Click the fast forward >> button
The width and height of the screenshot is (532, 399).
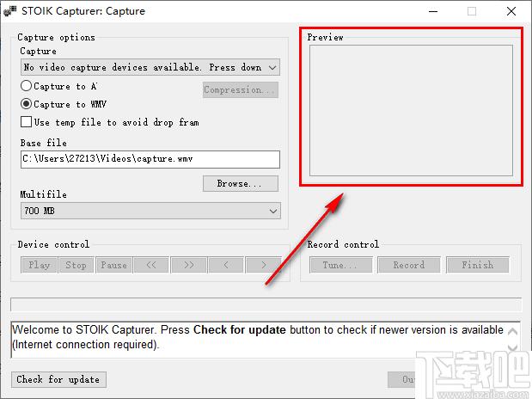click(x=188, y=265)
